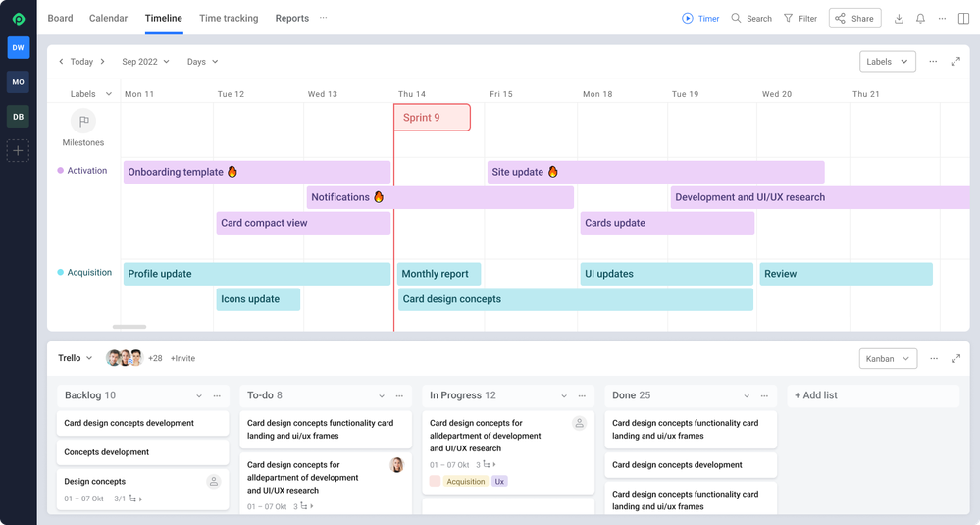Image resolution: width=980 pixels, height=525 pixels.
Task: Open board panel more options
Action: point(934,359)
